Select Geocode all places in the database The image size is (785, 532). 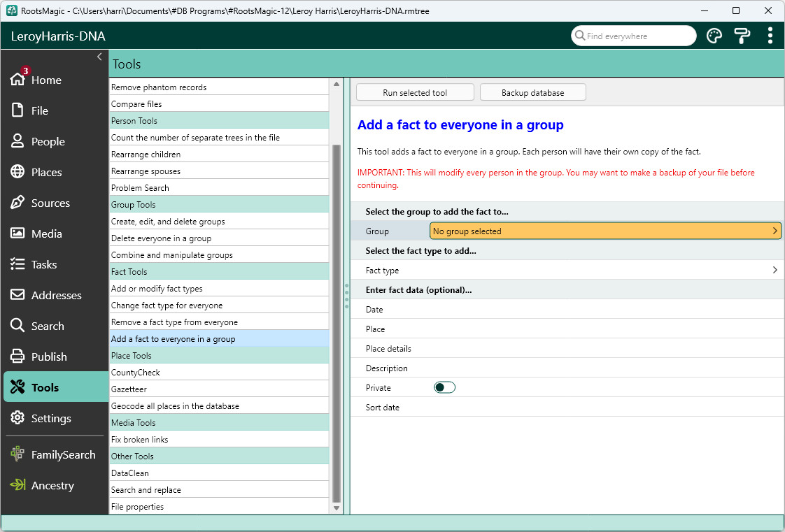(219, 405)
